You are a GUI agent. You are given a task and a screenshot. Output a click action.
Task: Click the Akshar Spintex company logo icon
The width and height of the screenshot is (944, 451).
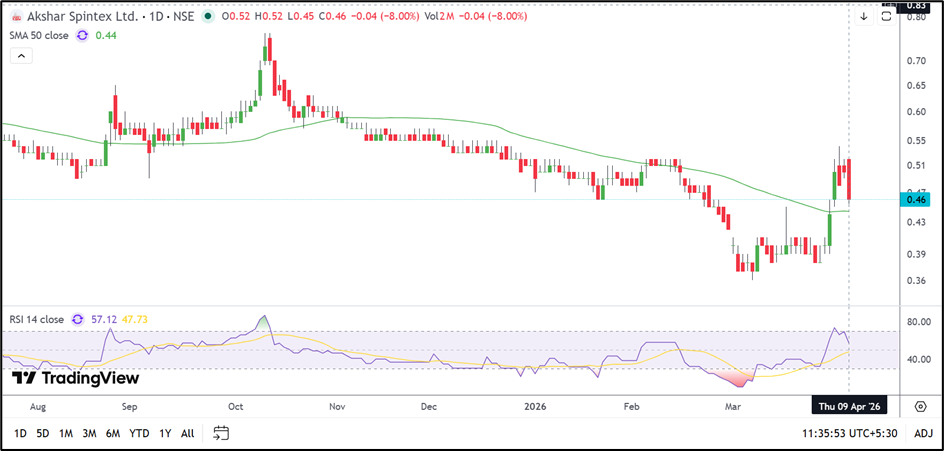coord(17,17)
